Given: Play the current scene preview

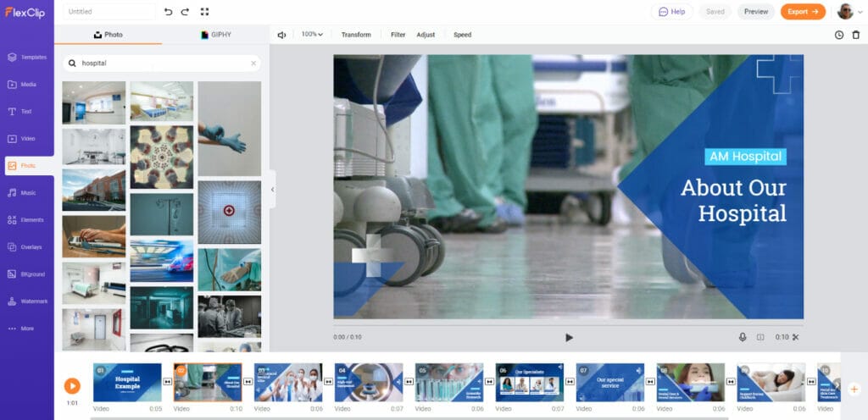Looking at the screenshot, I should (x=569, y=338).
